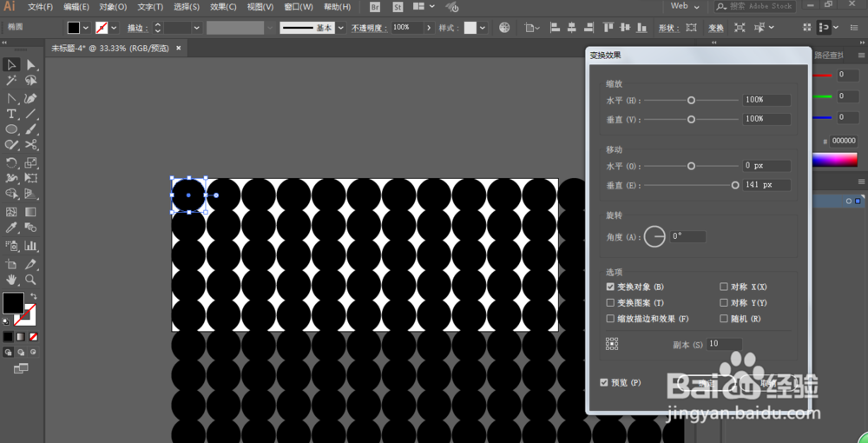The image size is (868, 443).
Task: Swap fill and stroke colors arrow
Action: 33,296
